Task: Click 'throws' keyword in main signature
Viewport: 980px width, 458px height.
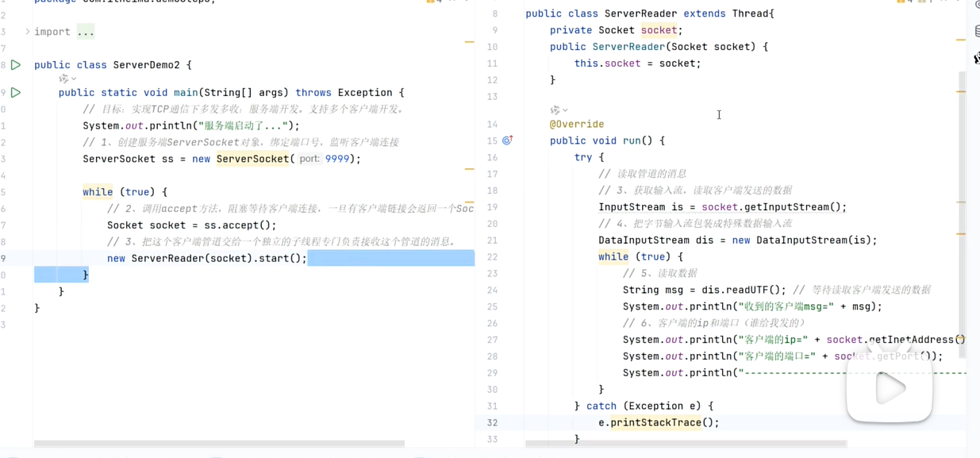Action: pos(313,93)
